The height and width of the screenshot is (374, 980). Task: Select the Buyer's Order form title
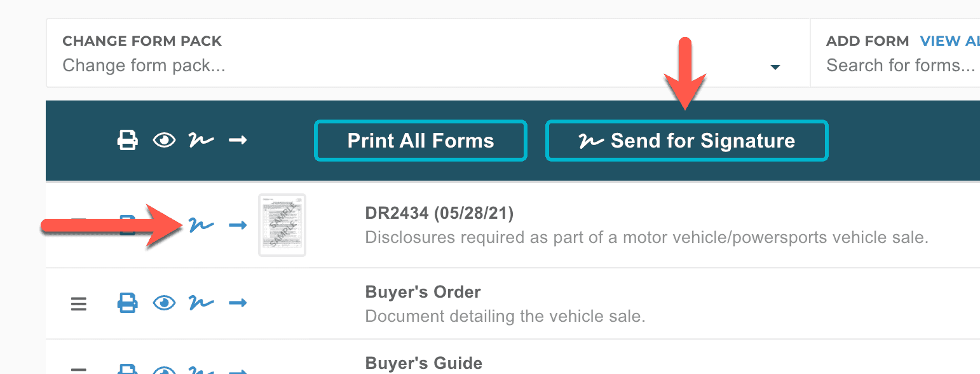[423, 292]
